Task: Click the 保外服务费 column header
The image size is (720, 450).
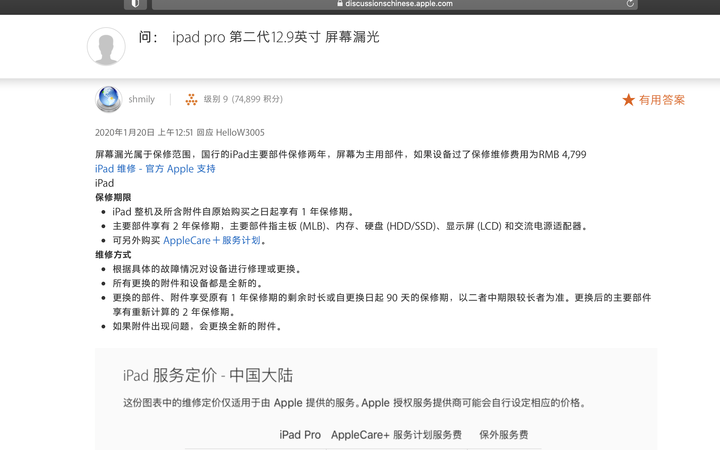Action: coord(504,435)
